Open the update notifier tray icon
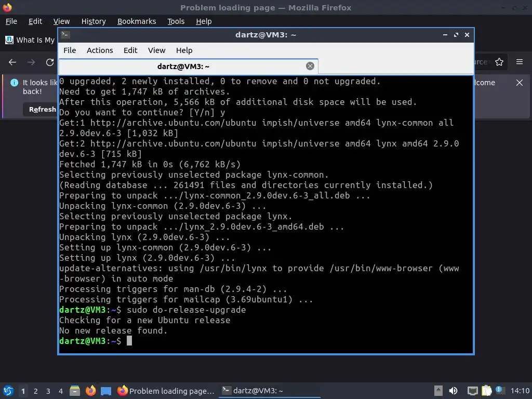Screen dimensions: 532x399 [x=499, y=390]
